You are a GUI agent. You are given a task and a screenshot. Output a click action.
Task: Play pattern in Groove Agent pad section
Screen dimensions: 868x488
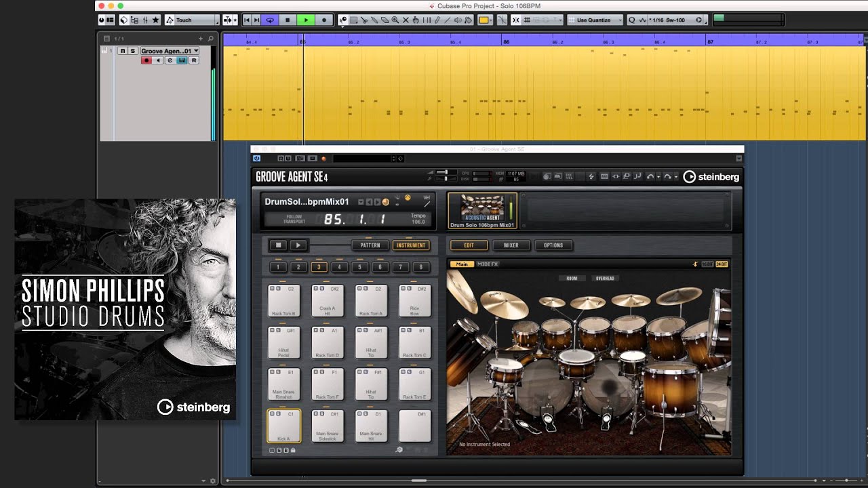(298, 245)
